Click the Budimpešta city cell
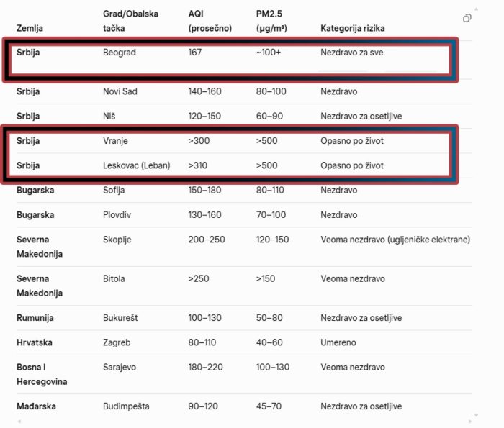Screen dimensions: 504x428 pyautogui.click(x=126, y=406)
